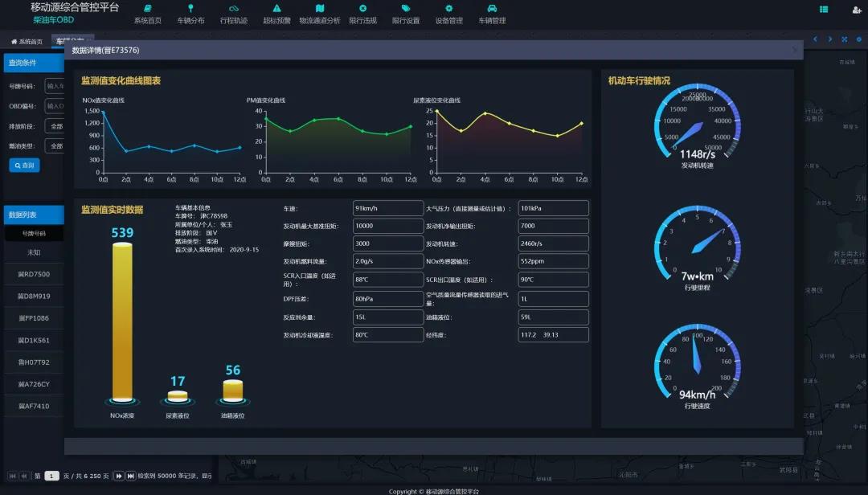Go to 限行违规 in the top bar
The width and height of the screenshot is (868, 495).
[362, 9]
